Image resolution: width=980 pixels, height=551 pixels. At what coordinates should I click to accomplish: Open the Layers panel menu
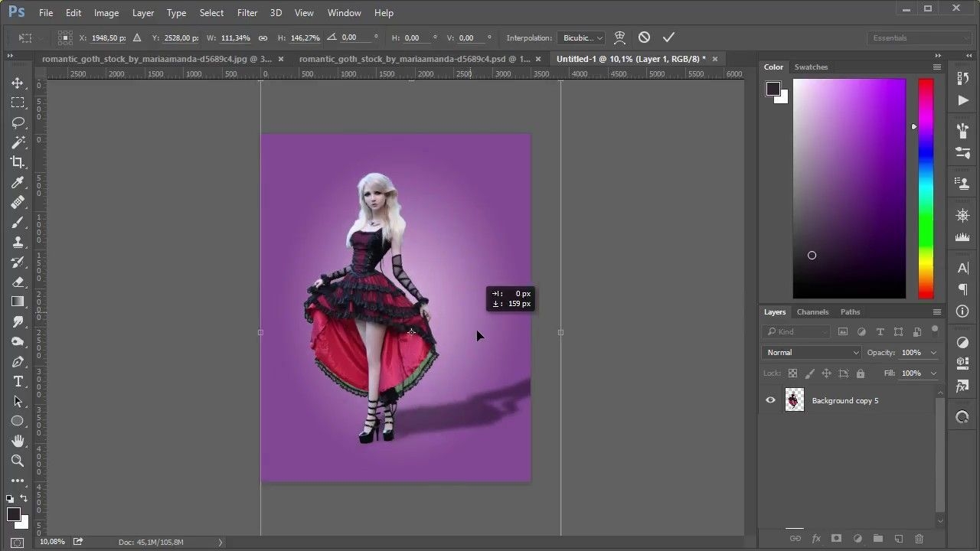(x=936, y=312)
